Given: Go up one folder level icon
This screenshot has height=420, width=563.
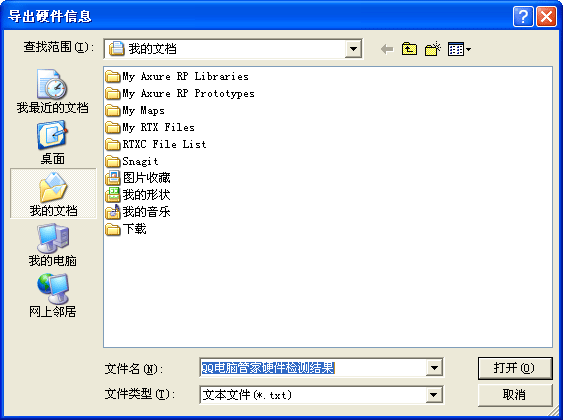Looking at the screenshot, I should tap(409, 49).
